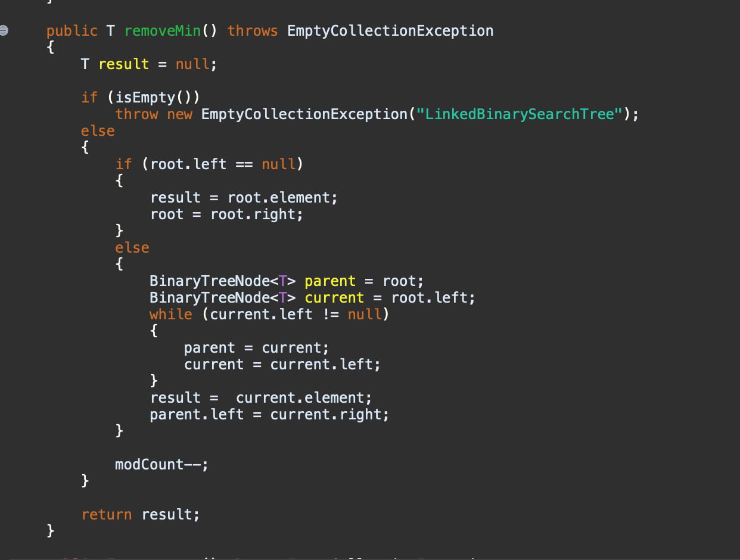The width and height of the screenshot is (740, 560).
Task: Click the result = root.element assignment
Action: point(243,197)
